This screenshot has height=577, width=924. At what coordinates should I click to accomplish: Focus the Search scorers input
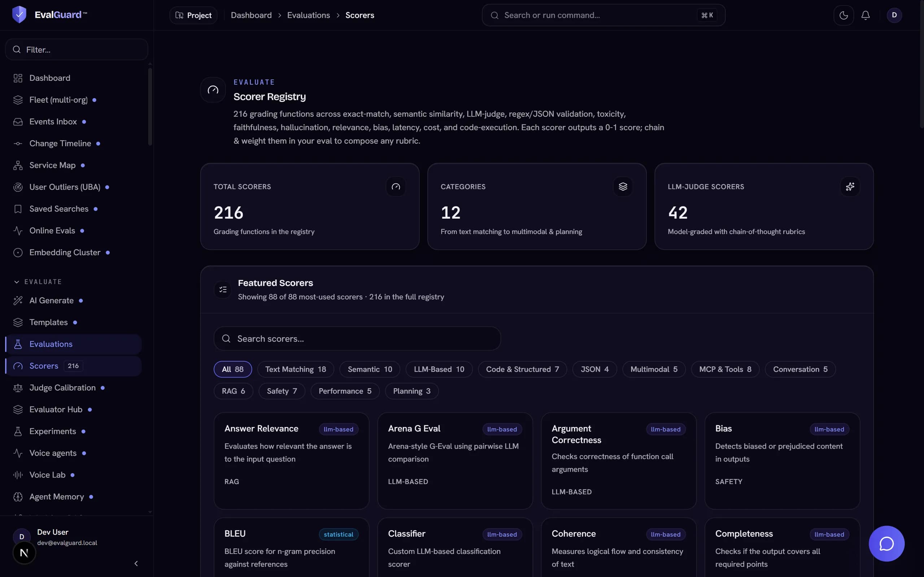pos(357,339)
